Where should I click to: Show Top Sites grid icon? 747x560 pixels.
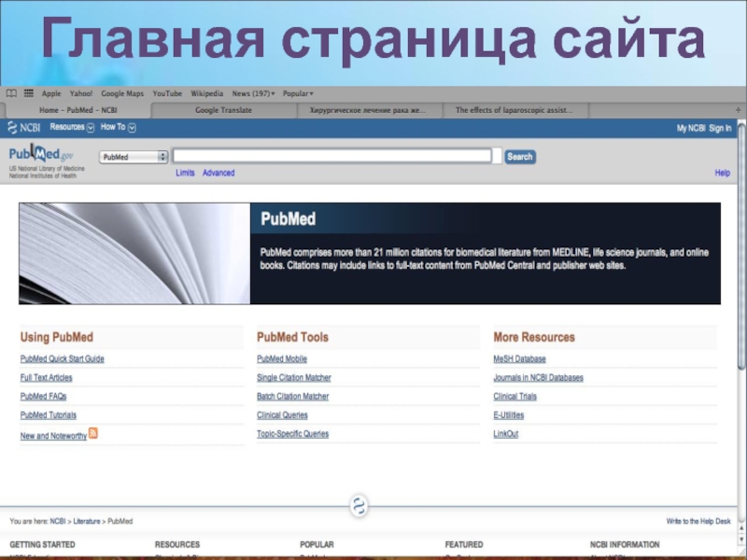[29, 93]
